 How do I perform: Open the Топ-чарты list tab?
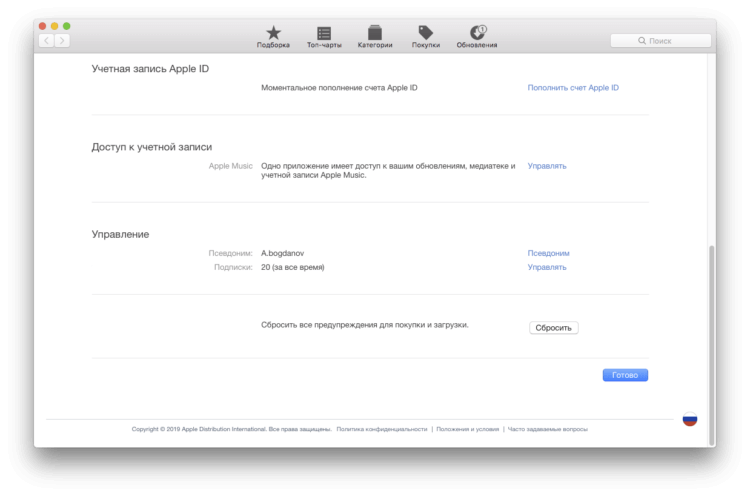pos(324,37)
